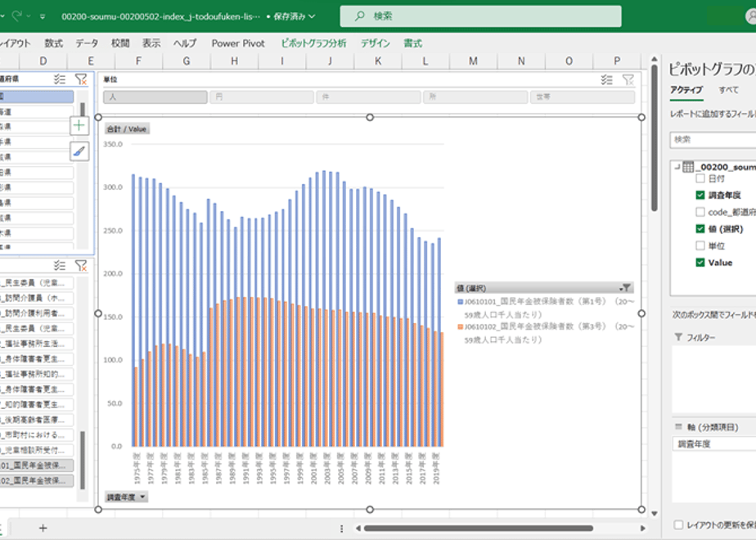Select the 円 button in the 単位 slicer

pos(262,97)
